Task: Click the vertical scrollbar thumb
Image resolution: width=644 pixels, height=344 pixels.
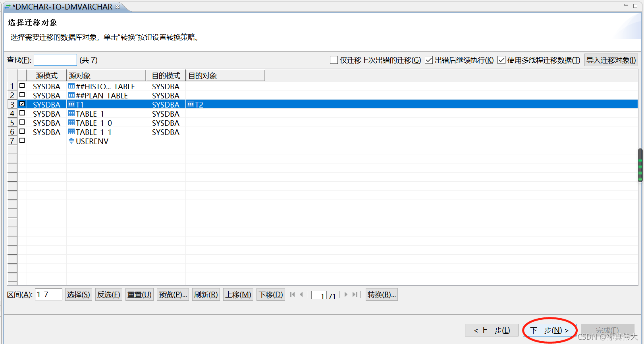Action: pos(640,165)
